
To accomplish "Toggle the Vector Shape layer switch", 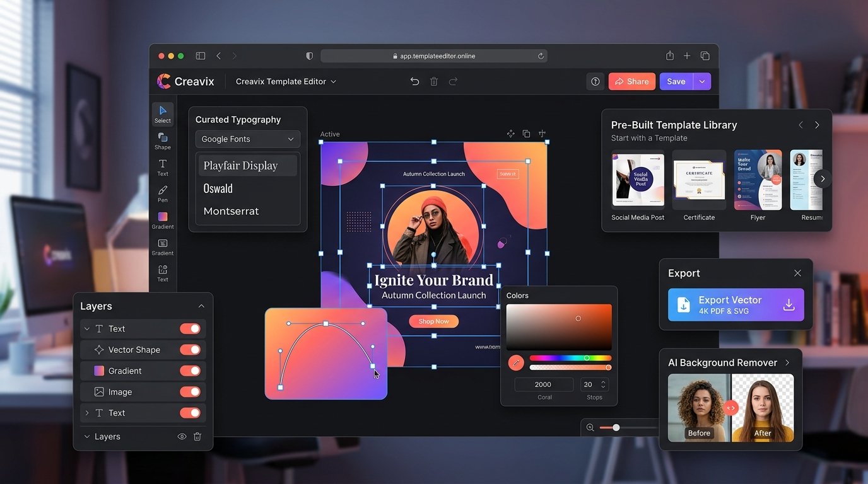I will pos(190,350).
